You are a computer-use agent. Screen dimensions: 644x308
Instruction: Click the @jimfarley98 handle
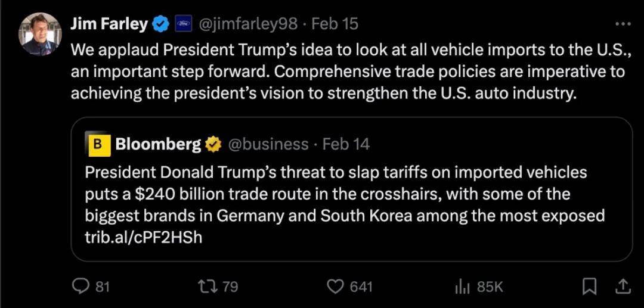point(247,24)
